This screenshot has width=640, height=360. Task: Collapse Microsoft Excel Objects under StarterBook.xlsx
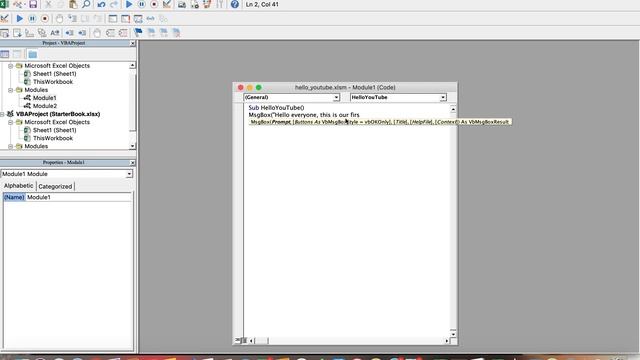(11, 122)
